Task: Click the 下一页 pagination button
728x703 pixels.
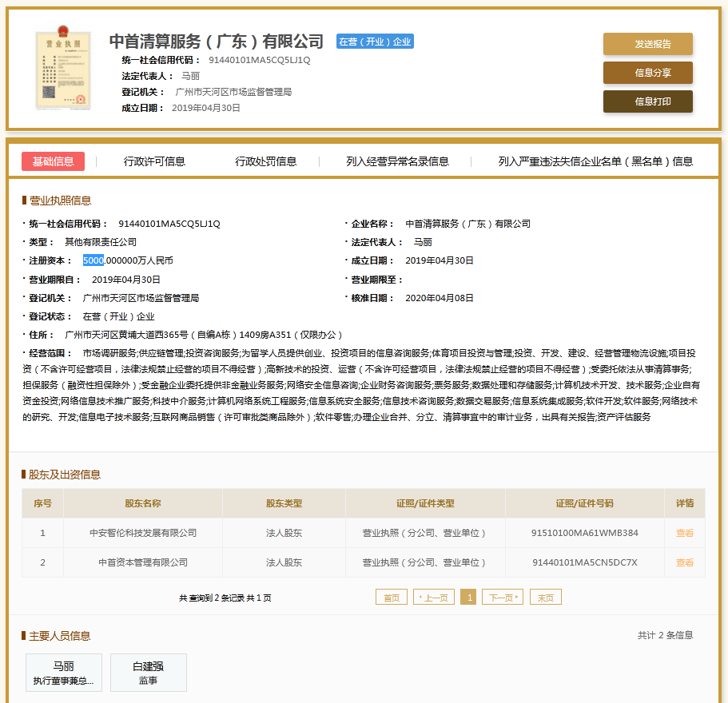Action: 502,598
